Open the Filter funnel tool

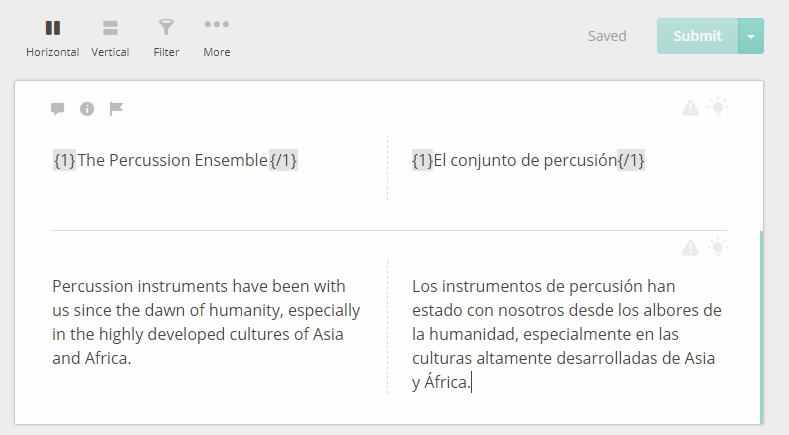click(166, 38)
